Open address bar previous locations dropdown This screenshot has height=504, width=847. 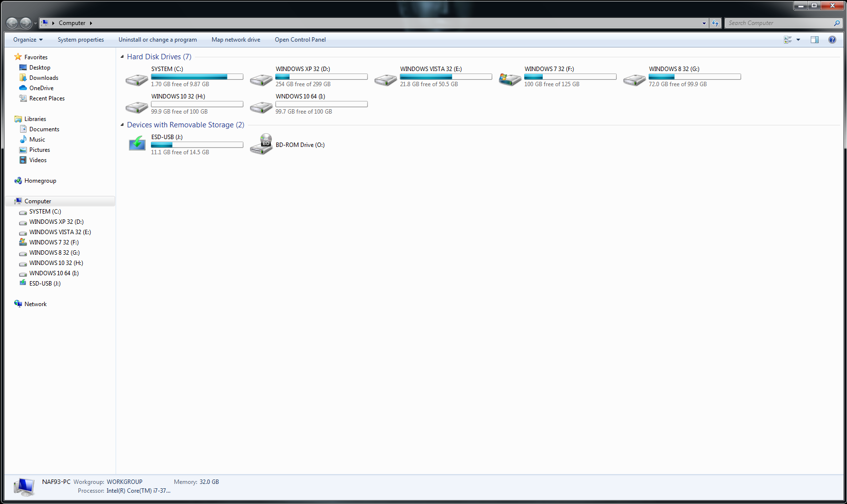pyautogui.click(x=704, y=23)
